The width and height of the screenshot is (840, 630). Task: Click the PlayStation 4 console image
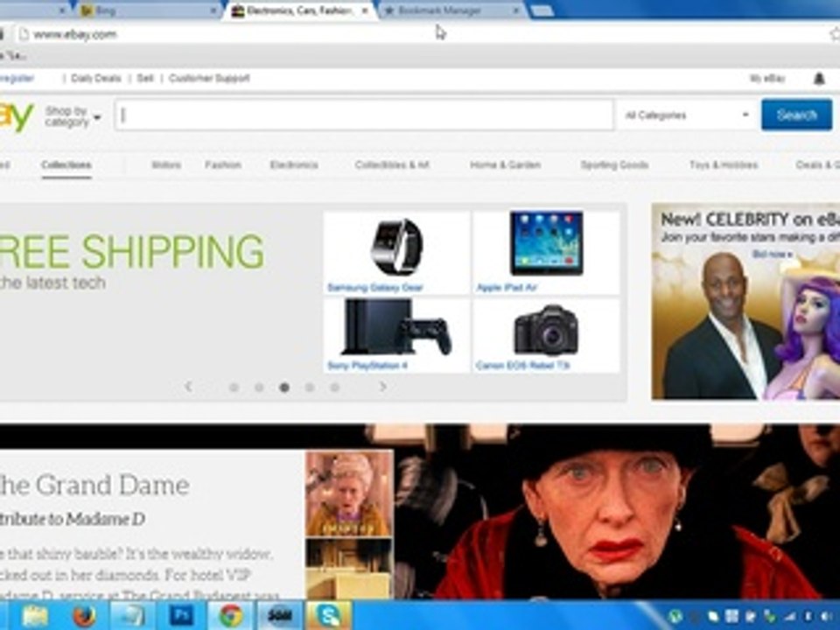pos(396,328)
